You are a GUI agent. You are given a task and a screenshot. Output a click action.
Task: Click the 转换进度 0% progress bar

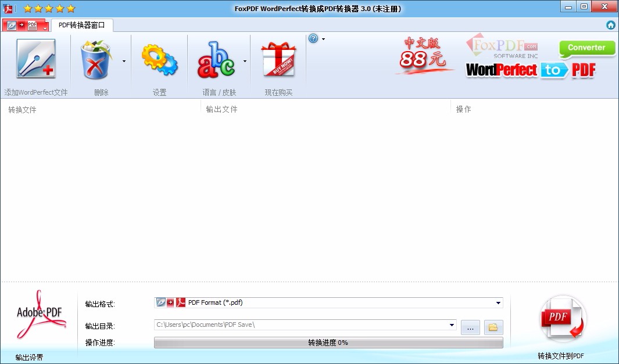(x=328, y=343)
